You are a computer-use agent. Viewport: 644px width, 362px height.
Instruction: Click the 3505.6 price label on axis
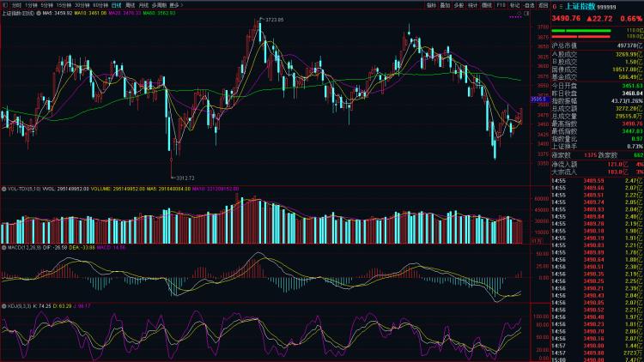pyautogui.click(x=538, y=99)
